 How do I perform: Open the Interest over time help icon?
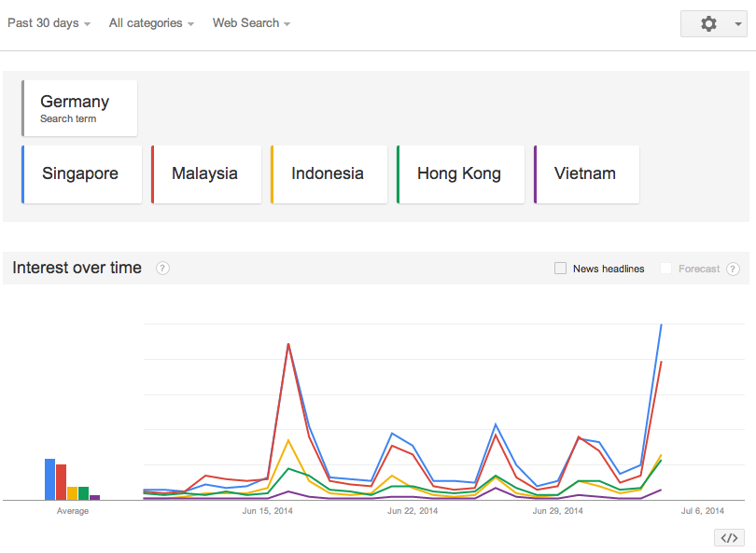pos(162,269)
